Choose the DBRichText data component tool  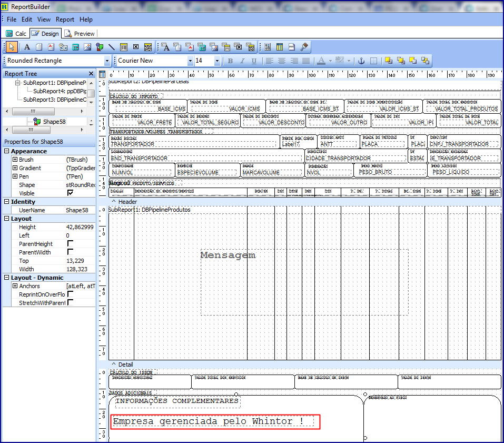pyautogui.click(x=190, y=47)
